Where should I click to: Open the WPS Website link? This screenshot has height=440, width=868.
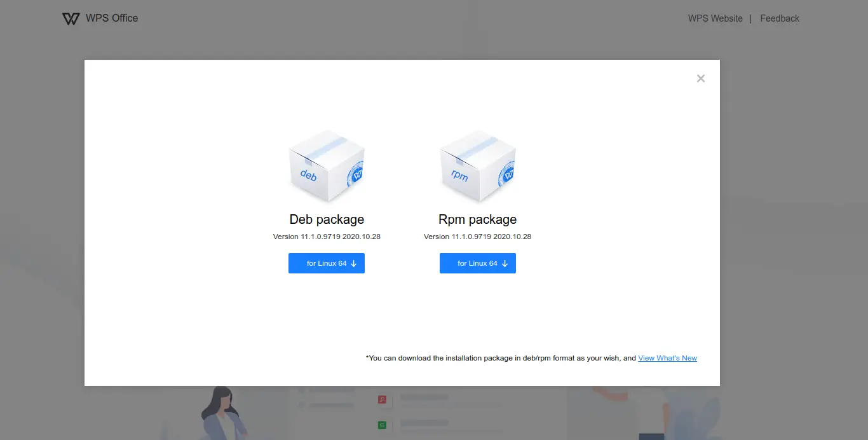[715, 18]
